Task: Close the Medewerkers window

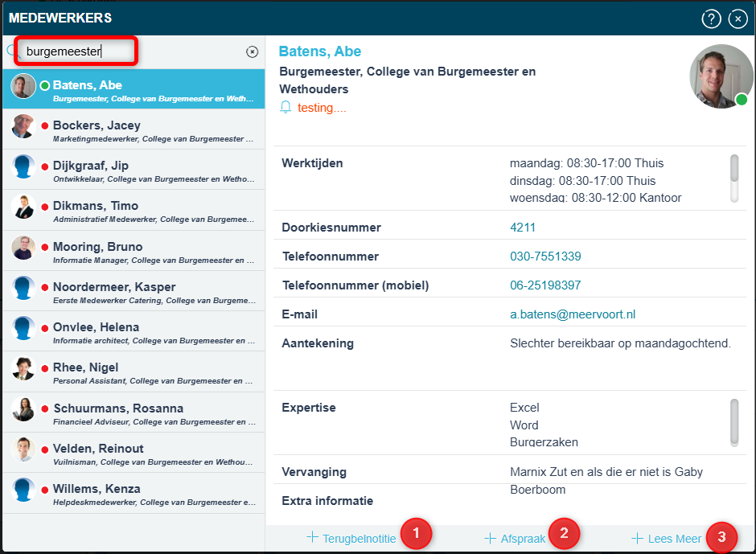Action: click(x=738, y=18)
